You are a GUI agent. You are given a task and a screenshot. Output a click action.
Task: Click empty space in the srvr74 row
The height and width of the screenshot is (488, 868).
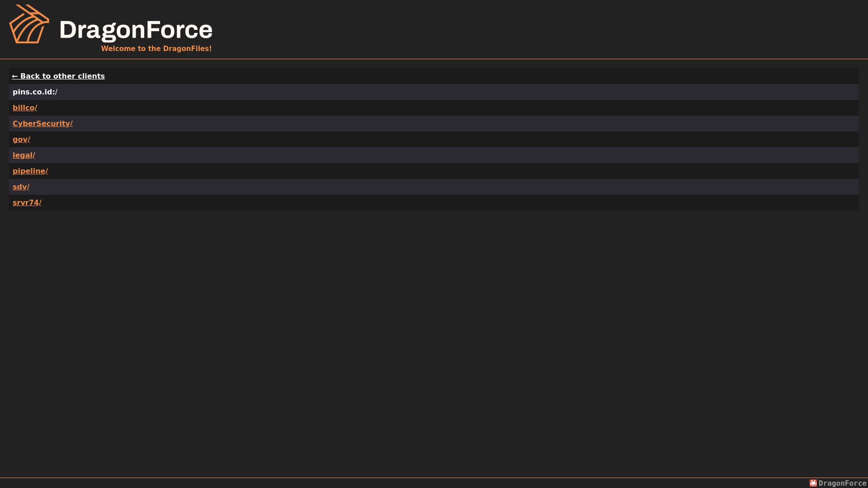click(x=452, y=202)
